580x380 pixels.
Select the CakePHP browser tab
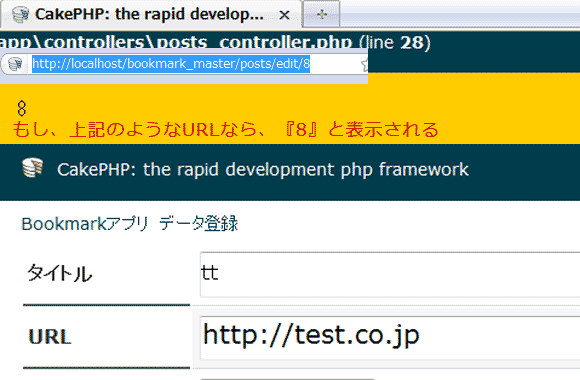(x=151, y=15)
